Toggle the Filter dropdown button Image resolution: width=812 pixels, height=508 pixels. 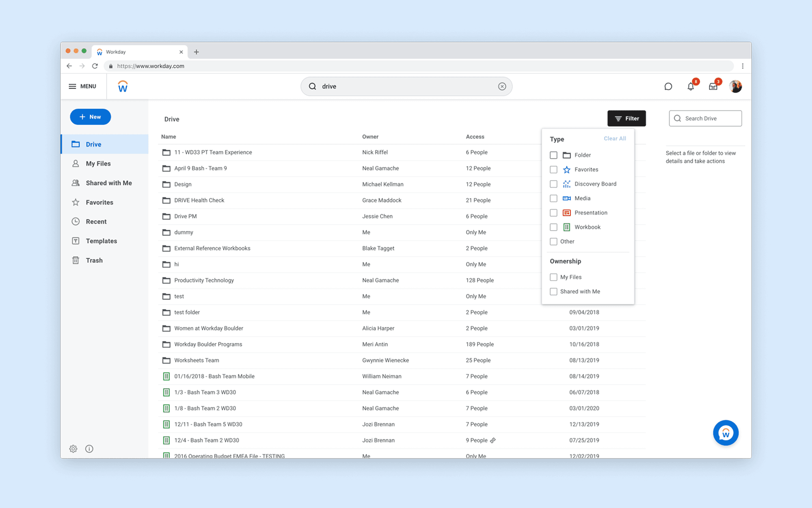click(626, 119)
